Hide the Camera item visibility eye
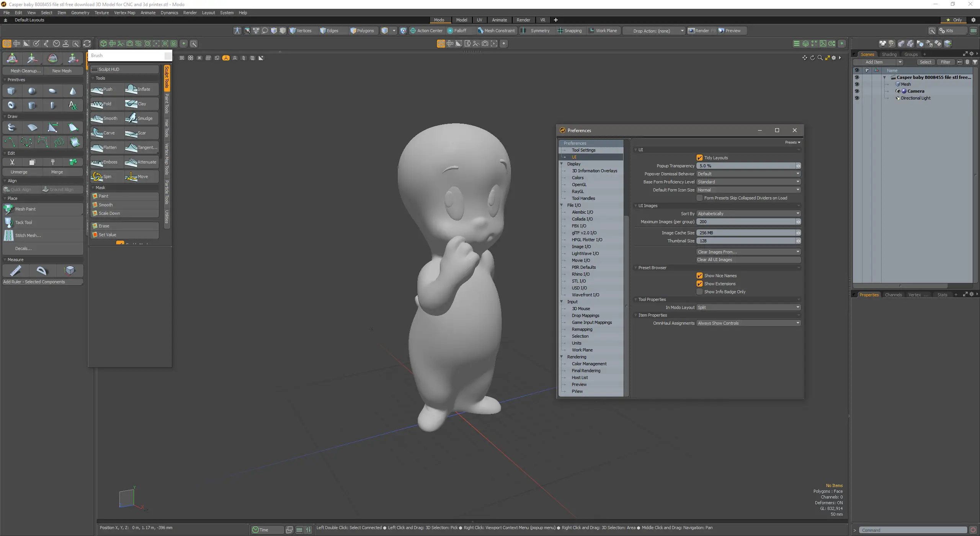Screen dimensions: 980x536 (x=857, y=91)
